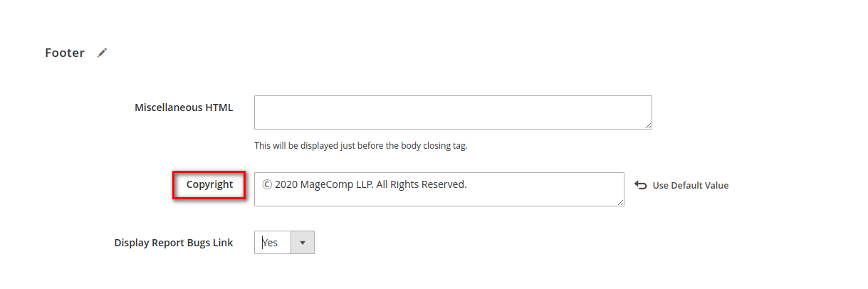Click inside the Copyright text area

[x=439, y=189]
